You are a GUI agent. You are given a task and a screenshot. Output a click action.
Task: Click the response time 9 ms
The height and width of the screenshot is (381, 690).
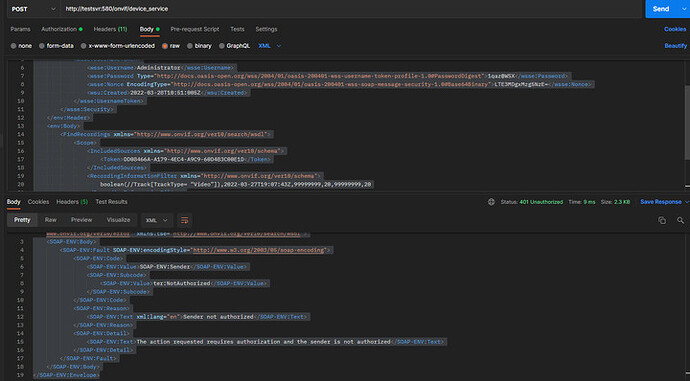coord(589,202)
